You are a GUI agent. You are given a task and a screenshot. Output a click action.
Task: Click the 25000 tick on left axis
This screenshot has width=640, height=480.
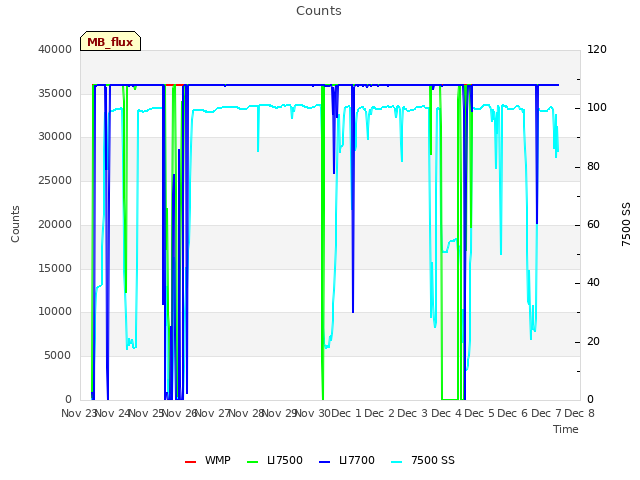[x=55, y=180]
